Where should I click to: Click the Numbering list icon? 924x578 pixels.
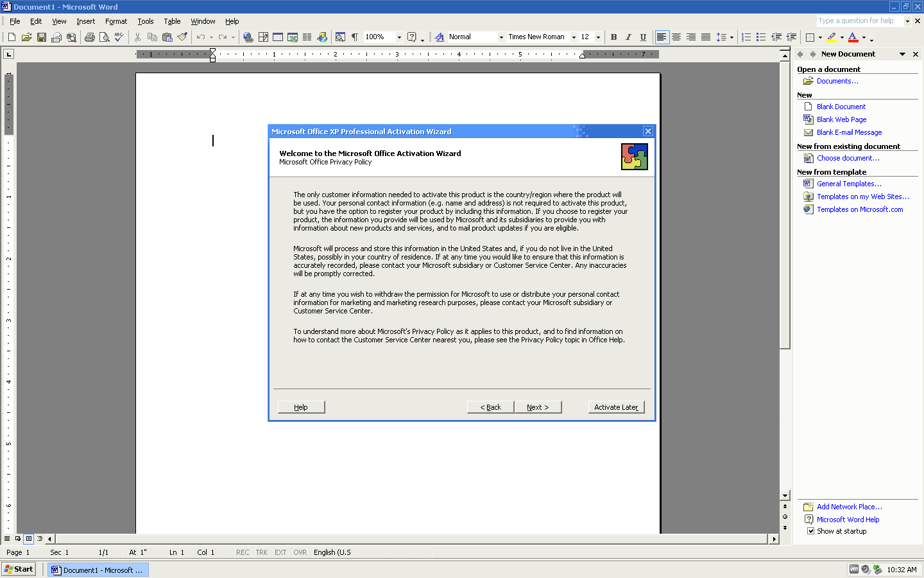[x=746, y=37]
